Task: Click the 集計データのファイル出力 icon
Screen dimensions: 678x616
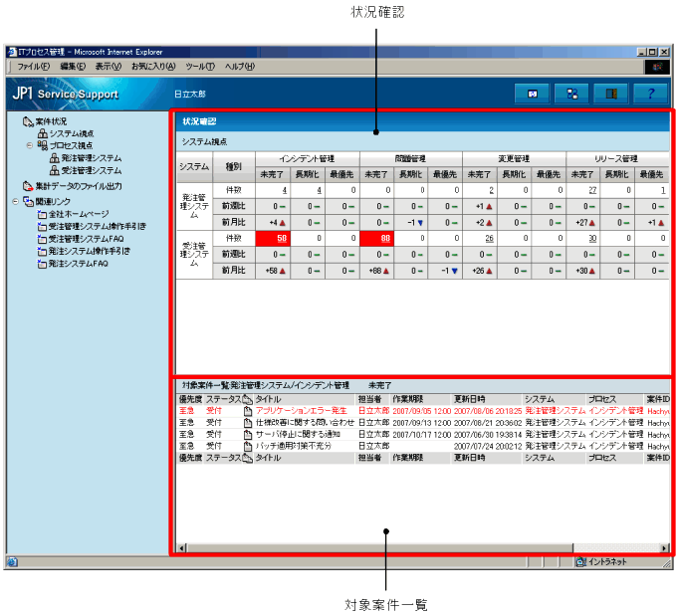Action: [28, 186]
